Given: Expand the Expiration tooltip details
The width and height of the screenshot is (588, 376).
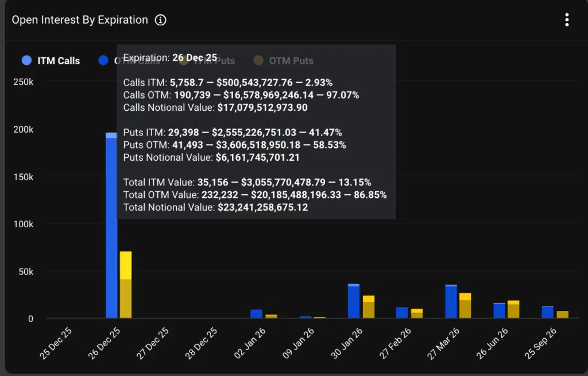Looking at the screenshot, I should click(169, 57).
